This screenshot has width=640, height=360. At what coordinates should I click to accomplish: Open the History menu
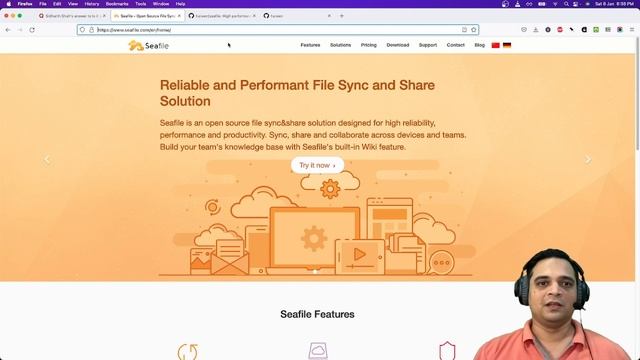point(92,4)
